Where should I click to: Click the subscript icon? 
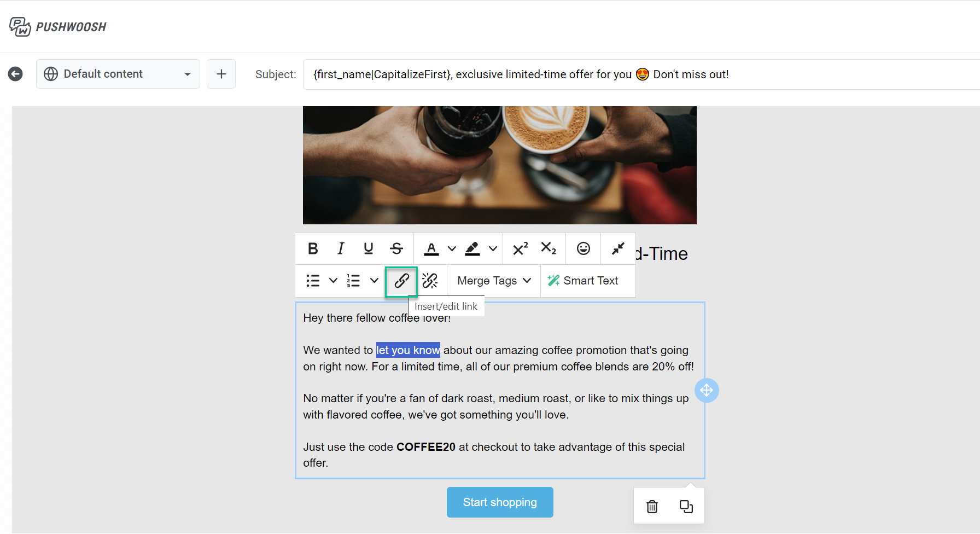[x=548, y=249]
